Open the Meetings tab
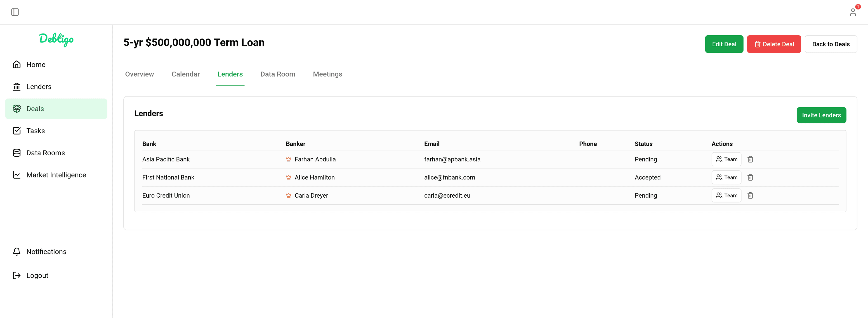The image size is (868, 318). (x=327, y=74)
